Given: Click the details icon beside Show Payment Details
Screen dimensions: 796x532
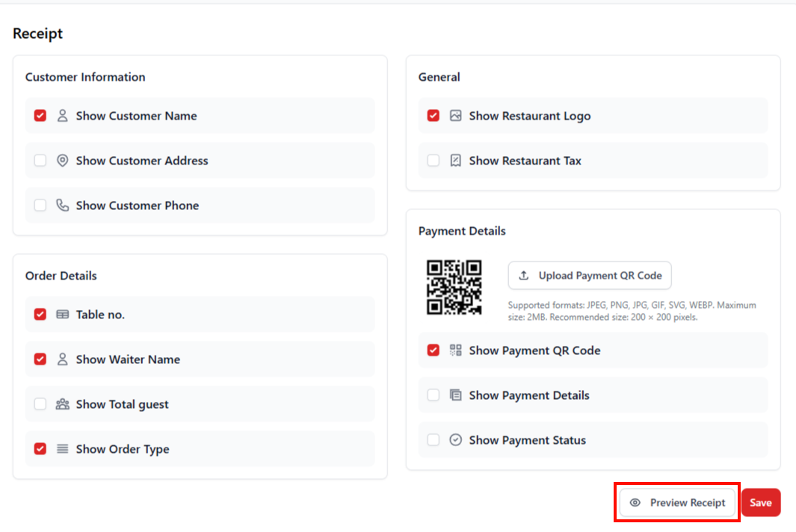Looking at the screenshot, I should 456,395.
